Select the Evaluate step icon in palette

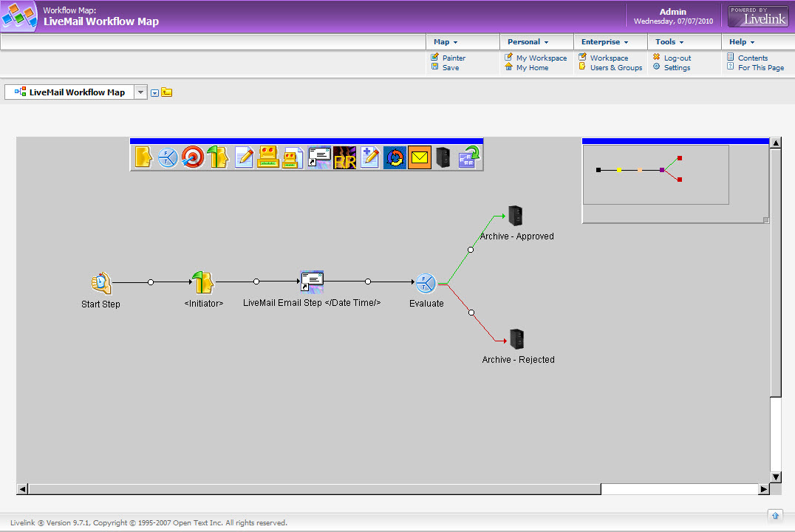168,157
